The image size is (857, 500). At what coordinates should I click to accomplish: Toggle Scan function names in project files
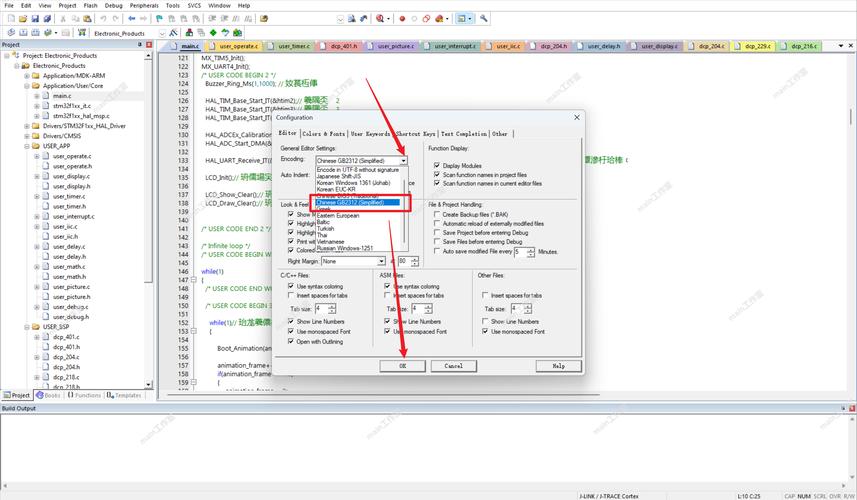(x=437, y=174)
